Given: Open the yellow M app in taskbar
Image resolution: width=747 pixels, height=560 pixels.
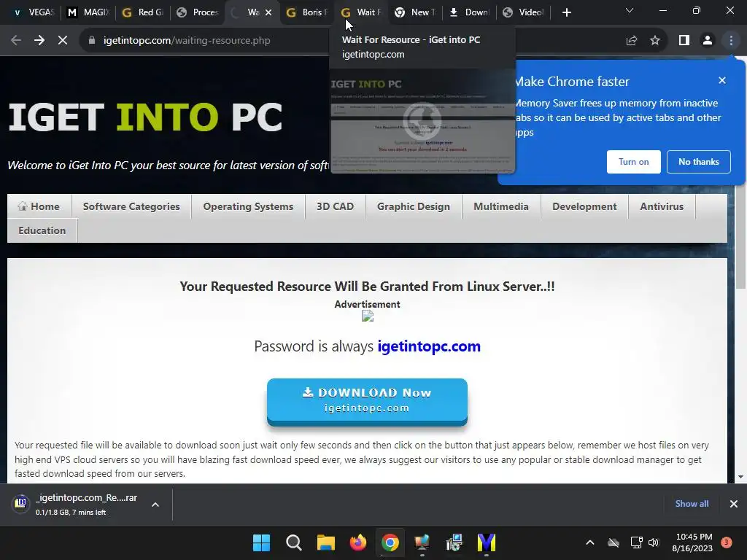Looking at the screenshot, I should [x=487, y=542].
